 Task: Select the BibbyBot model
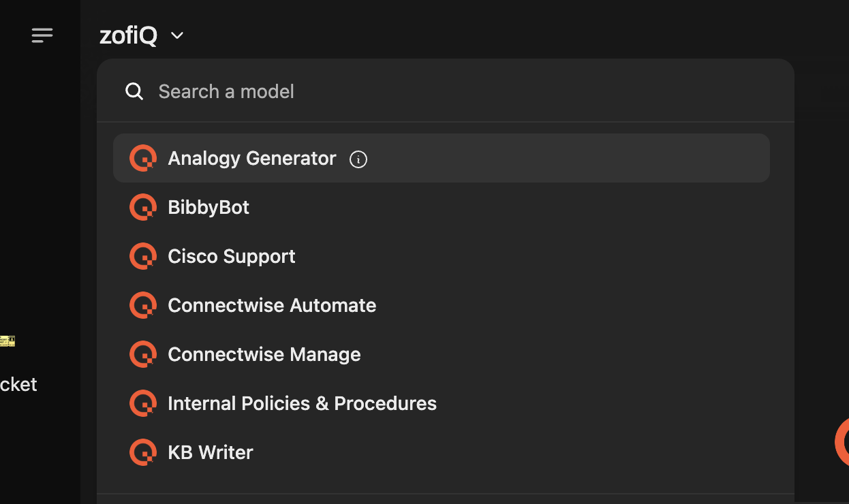(x=442, y=207)
